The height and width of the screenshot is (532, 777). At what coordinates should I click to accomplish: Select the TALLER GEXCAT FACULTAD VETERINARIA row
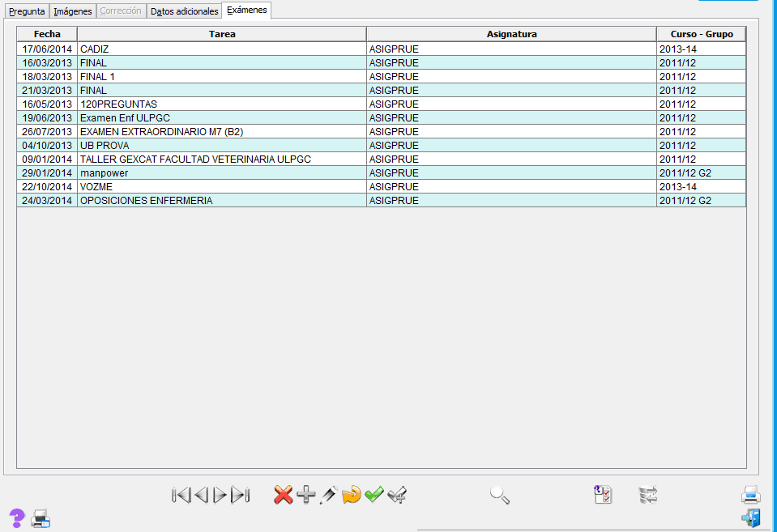point(195,159)
